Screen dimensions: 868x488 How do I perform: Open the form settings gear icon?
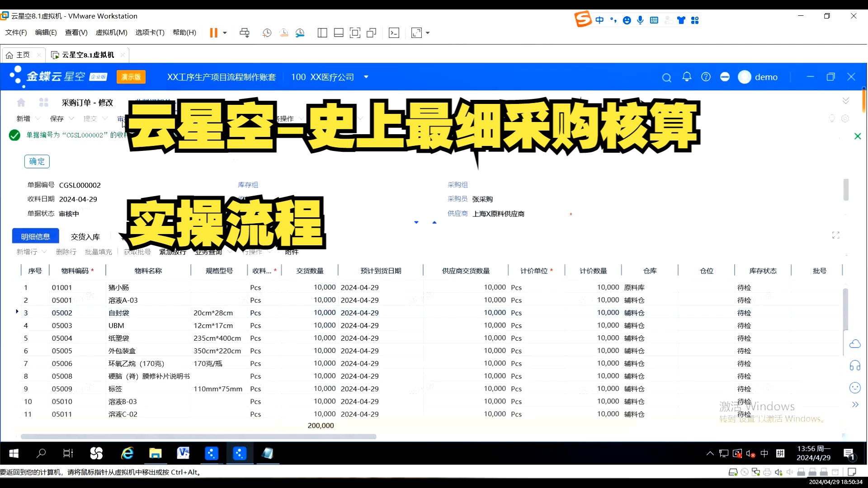(x=845, y=118)
